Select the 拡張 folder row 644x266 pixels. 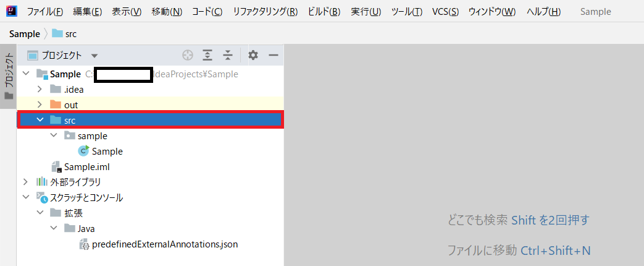[x=150, y=213]
